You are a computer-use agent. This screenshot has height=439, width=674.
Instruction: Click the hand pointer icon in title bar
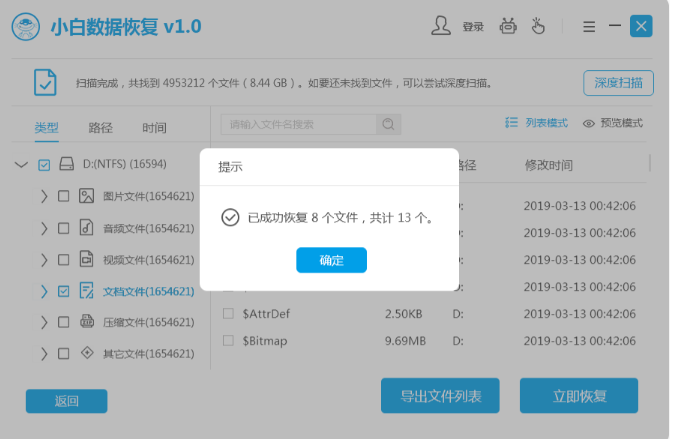[x=539, y=27]
